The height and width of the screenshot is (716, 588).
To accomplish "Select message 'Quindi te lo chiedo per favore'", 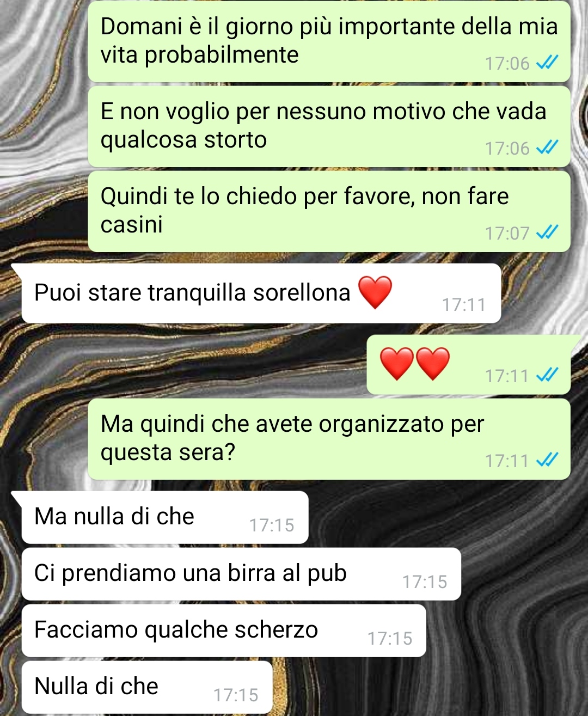I will click(329, 211).
